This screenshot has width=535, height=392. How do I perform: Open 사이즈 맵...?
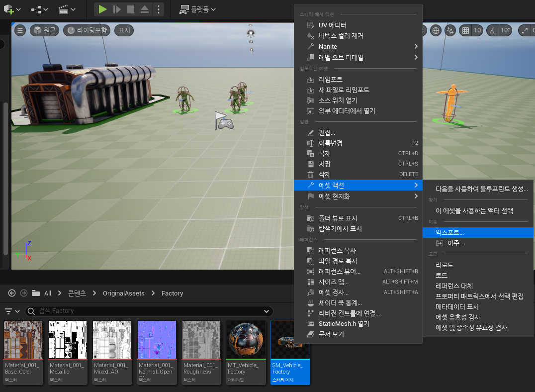[x=358, y=282]
